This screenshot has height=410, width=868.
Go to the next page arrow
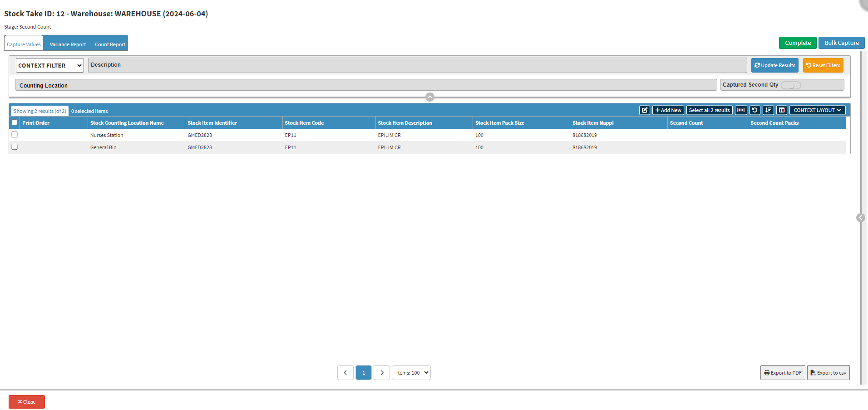382,373
